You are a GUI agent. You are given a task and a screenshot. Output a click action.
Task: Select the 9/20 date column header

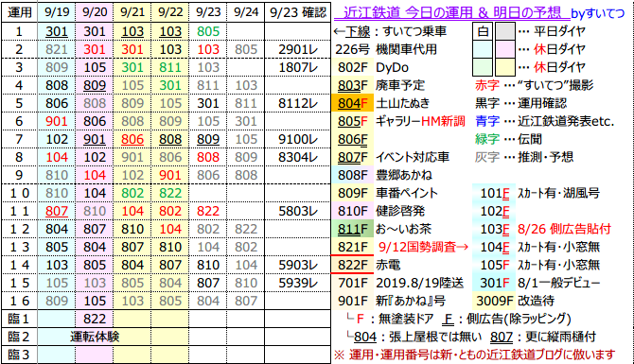click(x=95, y=12)
